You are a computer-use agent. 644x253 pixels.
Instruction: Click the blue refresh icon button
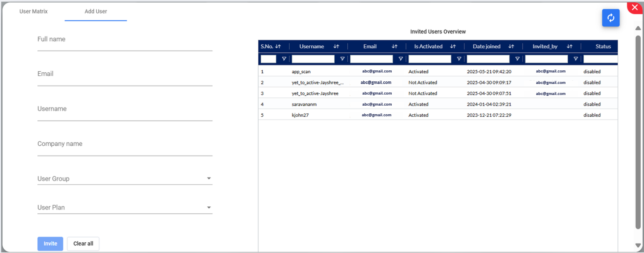coord(610,18)
